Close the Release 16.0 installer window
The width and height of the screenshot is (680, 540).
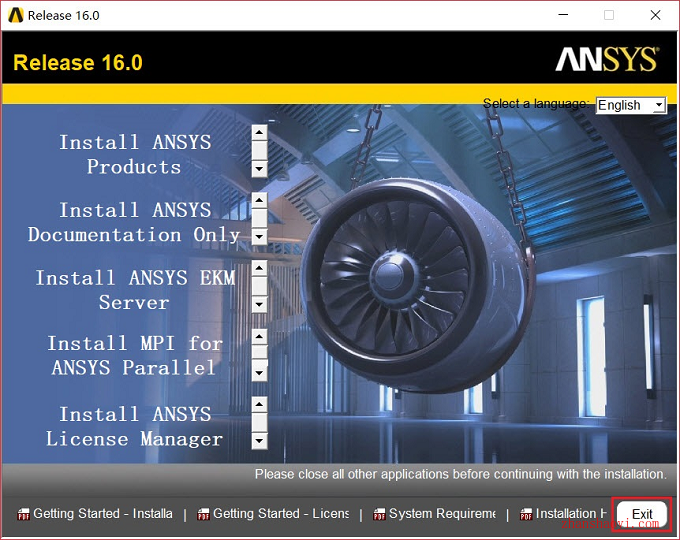click(x=655, y=15)
